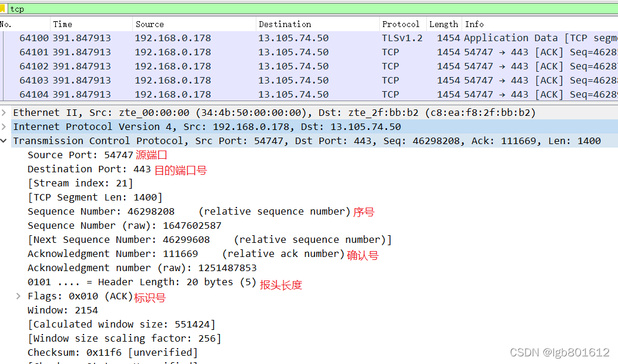Select the Destination Port: 443 field
This screenshot has height=364, width=618.
coord(89,169)
